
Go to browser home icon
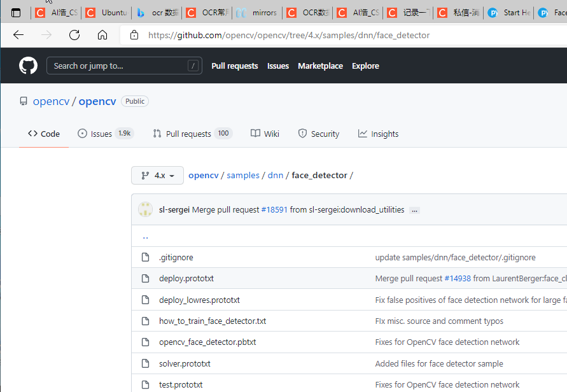click(x=102, y=35)
